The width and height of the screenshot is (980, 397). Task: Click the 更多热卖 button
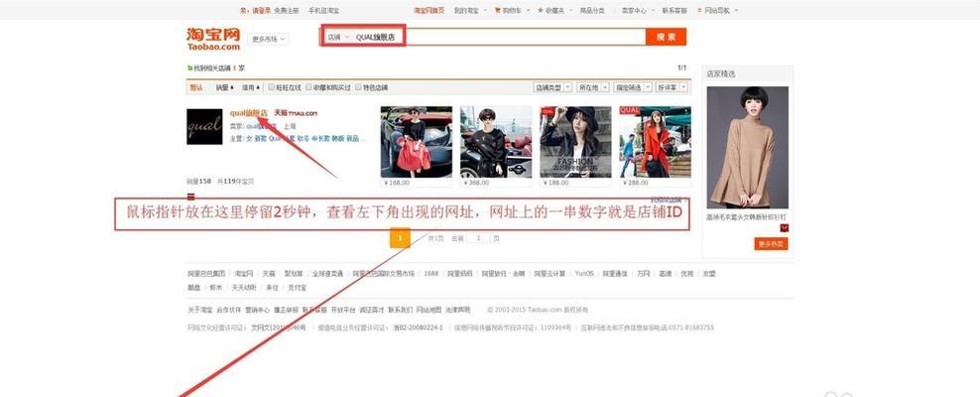coord(771,244)
